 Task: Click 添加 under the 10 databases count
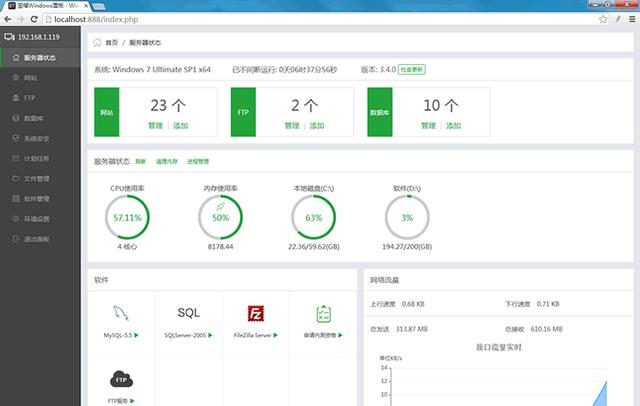[453, 126]
